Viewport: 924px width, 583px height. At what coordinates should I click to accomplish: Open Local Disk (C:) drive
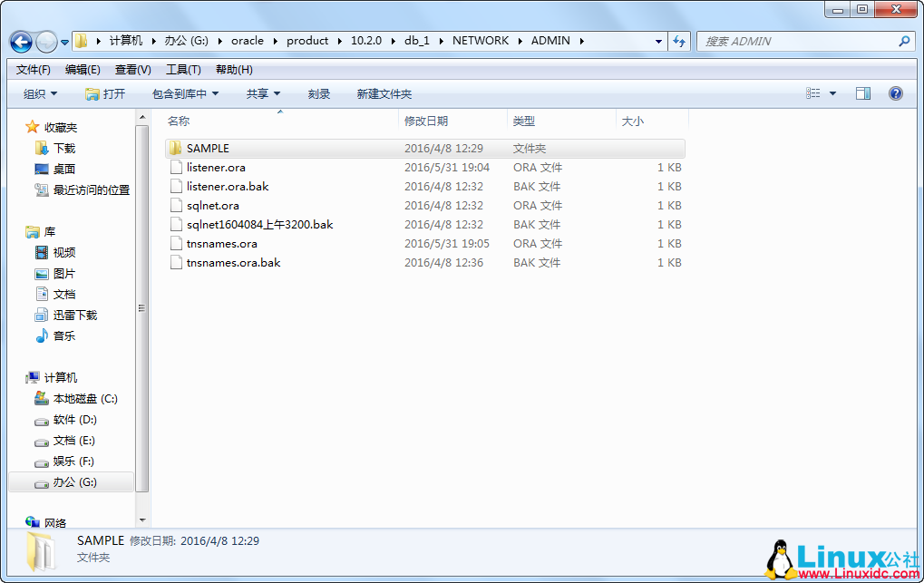pos(85,399)
